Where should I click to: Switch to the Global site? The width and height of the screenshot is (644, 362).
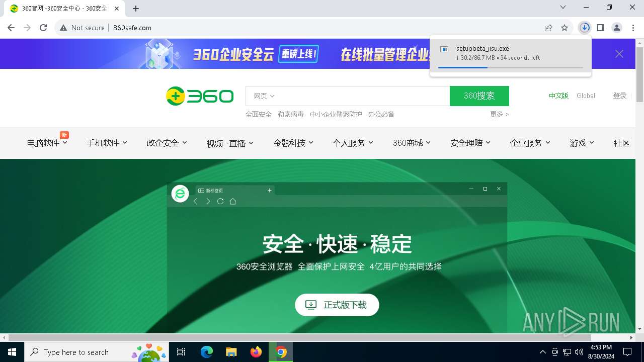click(586, 96)
